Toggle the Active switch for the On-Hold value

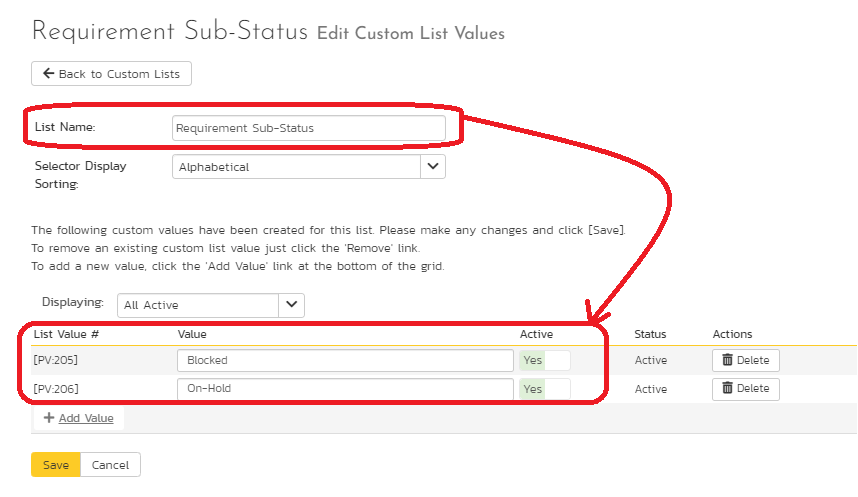pyautogui.click(x=544, y=389)
